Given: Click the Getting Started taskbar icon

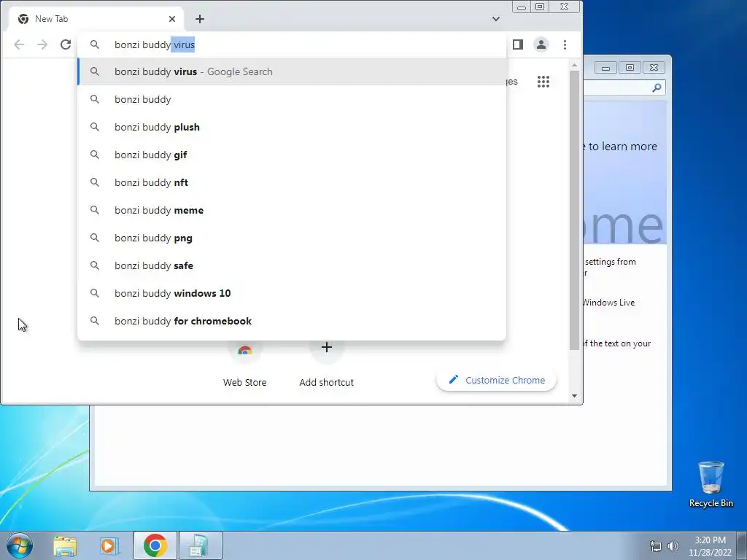Looking at the screenshot, I should pyautogui.click(x=200, y=545).
